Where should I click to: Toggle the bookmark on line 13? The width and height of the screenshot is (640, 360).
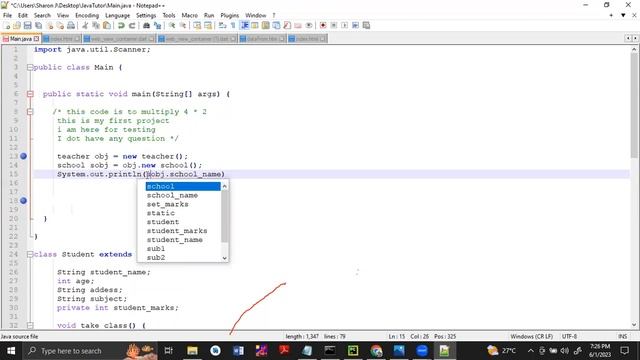pyautogui.click(x=23, y=156)
